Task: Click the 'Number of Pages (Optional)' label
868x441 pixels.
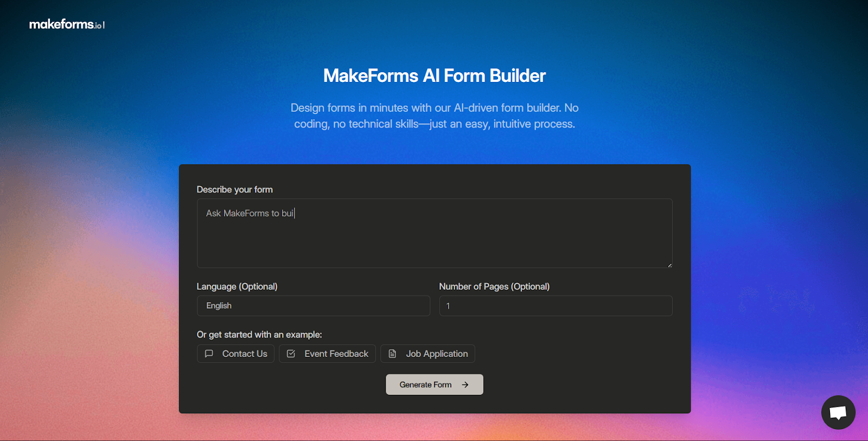Action: click(494, 286)
